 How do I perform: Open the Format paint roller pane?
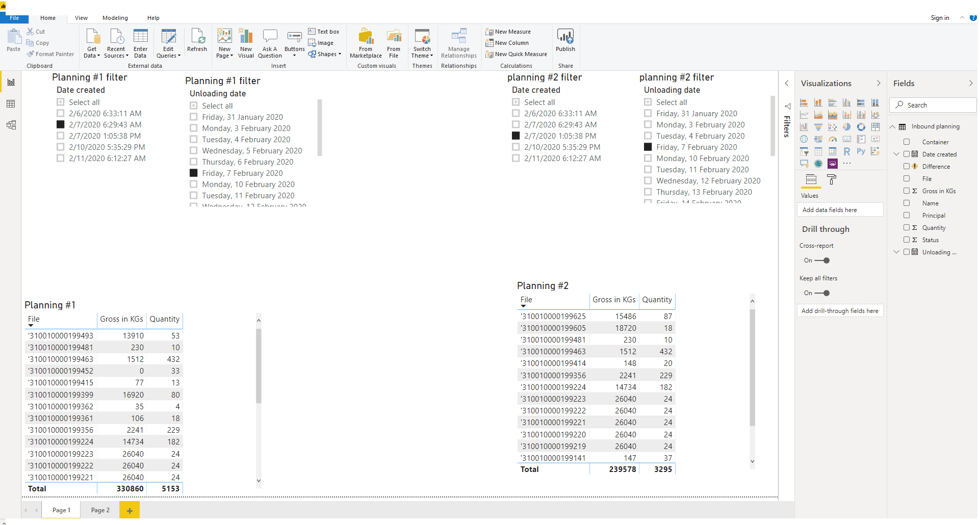(x=832, y=179)
